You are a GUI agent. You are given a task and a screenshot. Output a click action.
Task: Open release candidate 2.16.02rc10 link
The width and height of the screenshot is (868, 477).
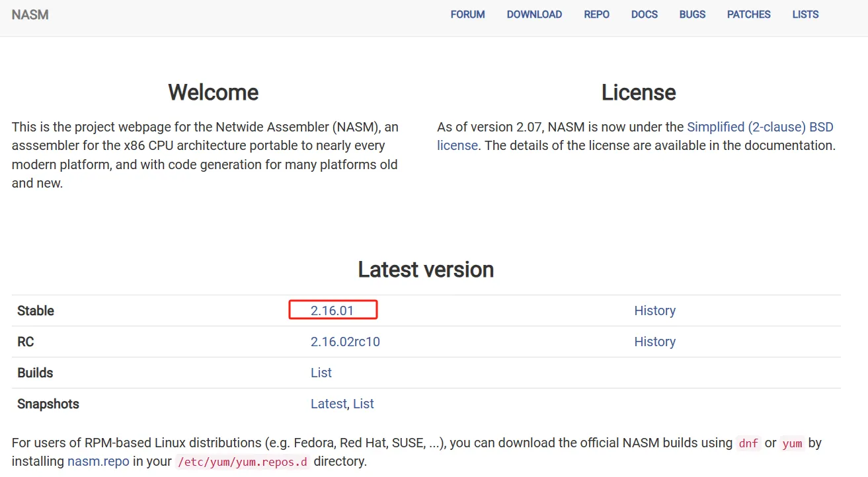click(x=345, y=342)
